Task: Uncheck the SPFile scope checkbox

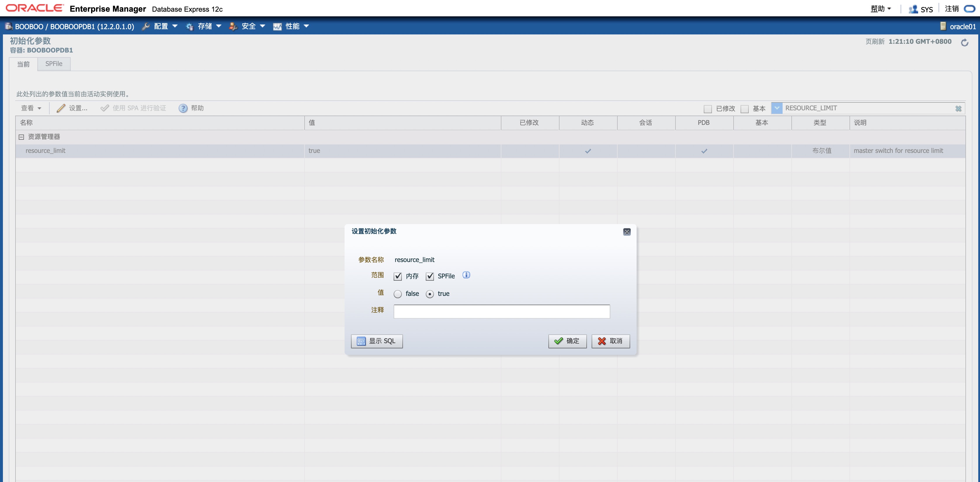Action: 430,276
